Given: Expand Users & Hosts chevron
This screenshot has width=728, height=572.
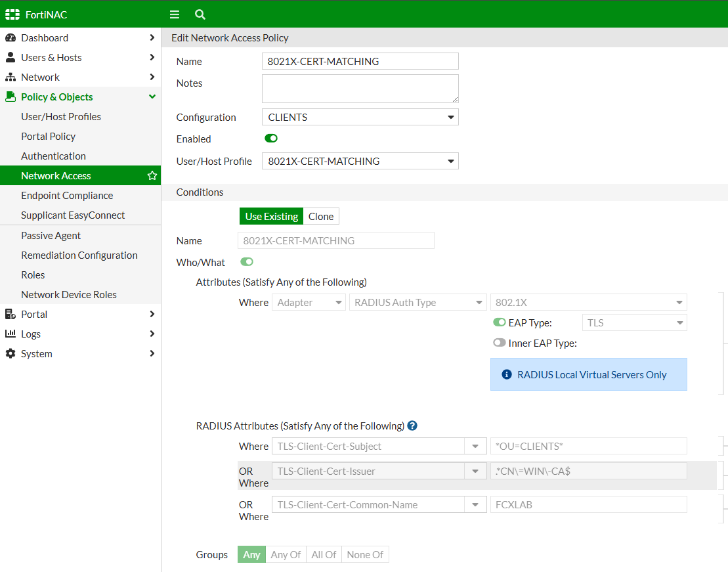Looking at the screenshot, I should click(152, 57).
